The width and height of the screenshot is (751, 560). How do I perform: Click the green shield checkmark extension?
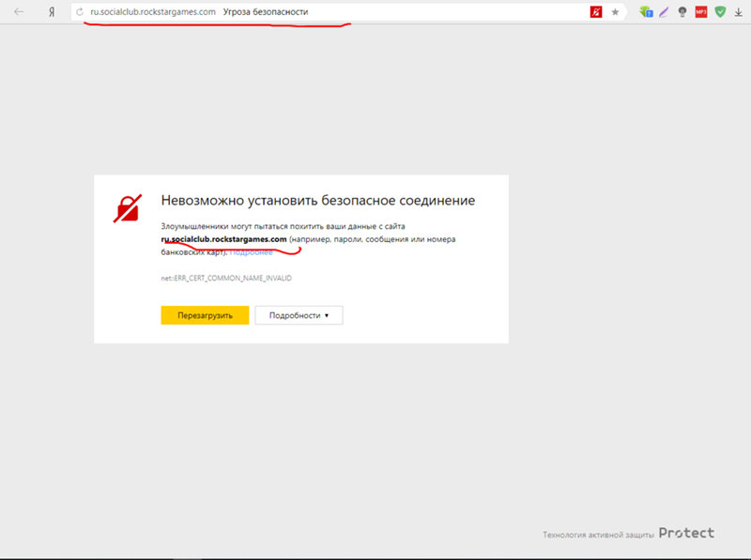(x=720, y=12)
